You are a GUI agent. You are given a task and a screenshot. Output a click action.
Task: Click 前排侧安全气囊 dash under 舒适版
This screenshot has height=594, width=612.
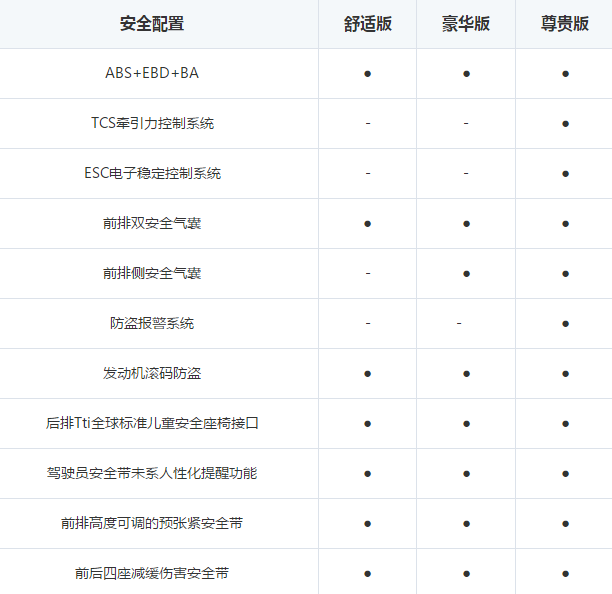tap(368, 273)
